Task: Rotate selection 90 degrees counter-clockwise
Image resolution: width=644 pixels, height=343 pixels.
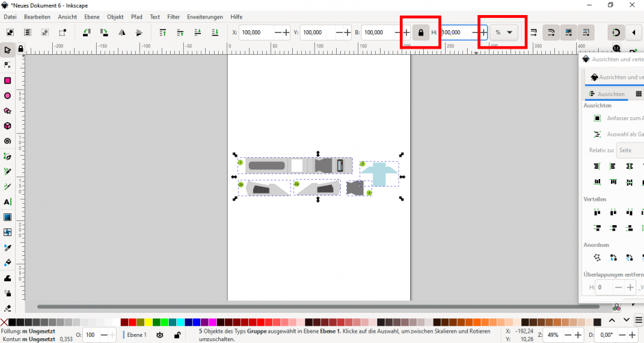Action: pos(86,32)
